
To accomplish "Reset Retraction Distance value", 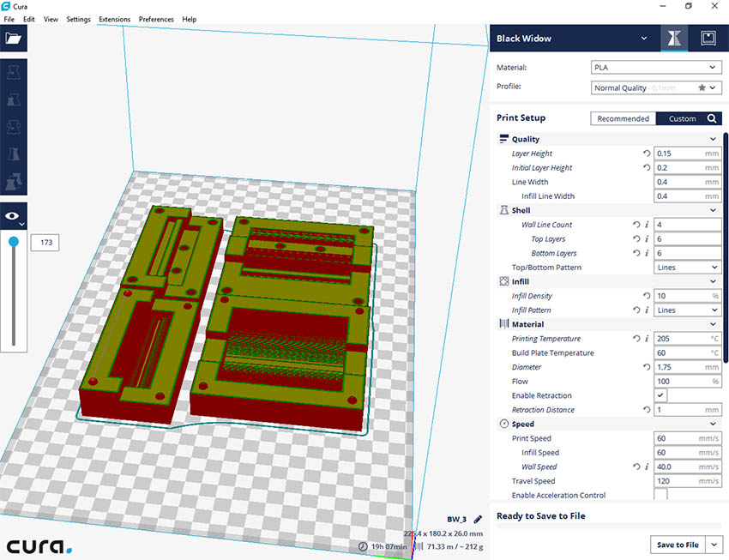I will click(647, 409).
